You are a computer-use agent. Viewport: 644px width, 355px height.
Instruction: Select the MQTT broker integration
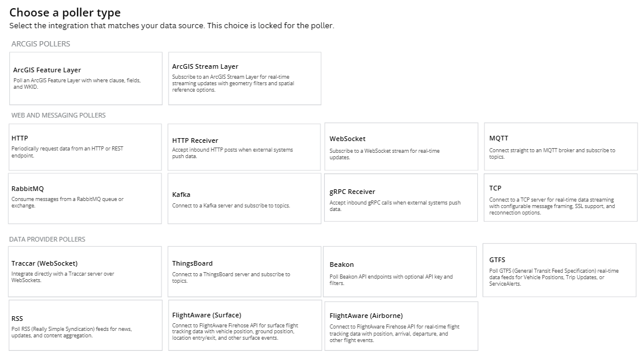(559, 146)
